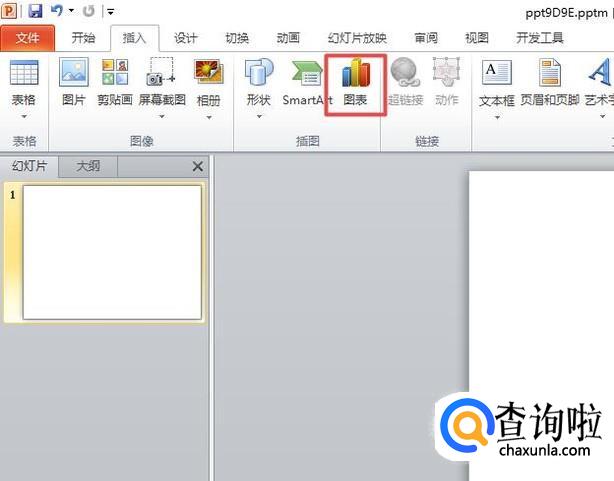Expand the 艺术字 WordArt dropdown arrow
This screenshot has width=614, height=481.
coord(602,117)
